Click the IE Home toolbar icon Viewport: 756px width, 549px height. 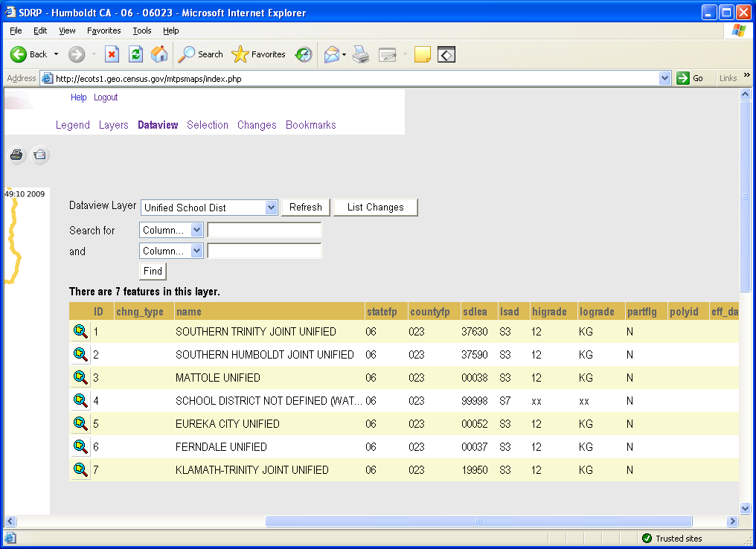click(x=159, y=54)
